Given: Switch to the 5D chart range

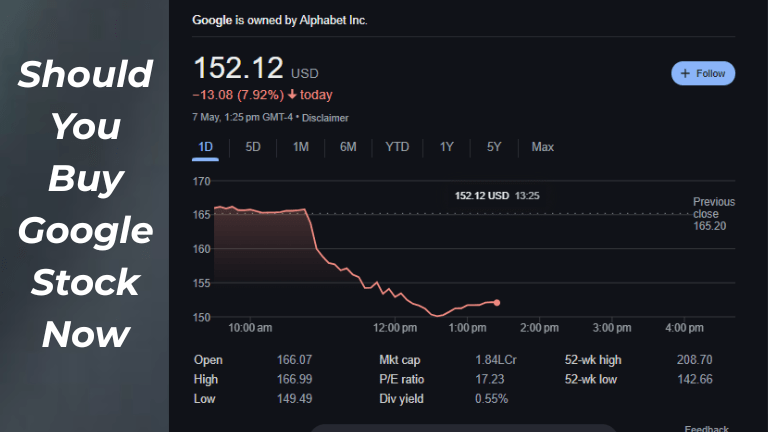Looking at the screenshot, I should tap(253, 147).
